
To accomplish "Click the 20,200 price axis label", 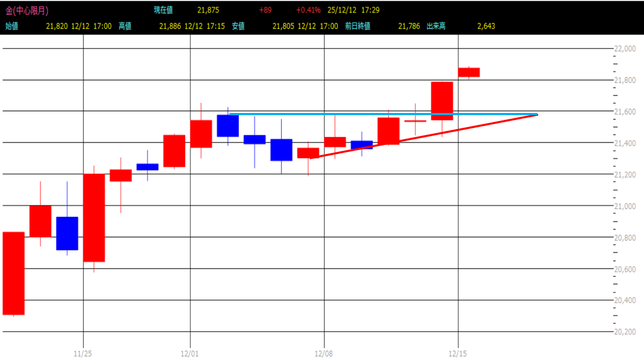I will click(x=626, y=331).
